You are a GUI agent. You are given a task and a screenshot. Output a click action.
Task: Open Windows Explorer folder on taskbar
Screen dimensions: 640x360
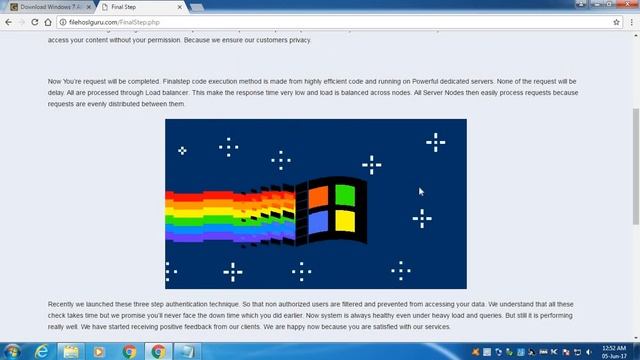71,351
